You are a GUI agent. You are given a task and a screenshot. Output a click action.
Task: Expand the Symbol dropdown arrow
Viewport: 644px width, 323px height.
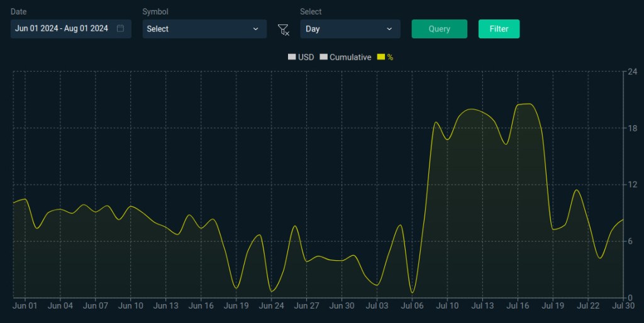point(255,29)
